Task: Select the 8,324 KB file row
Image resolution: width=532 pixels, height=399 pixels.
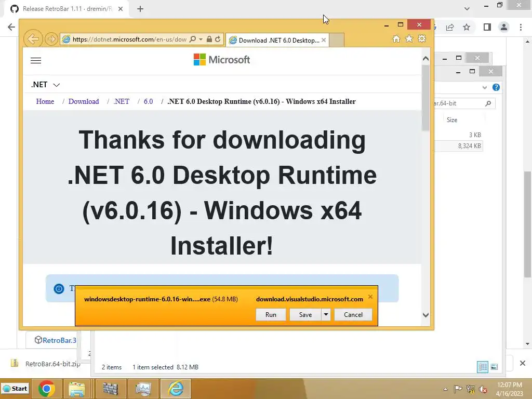Action: pos(459,146)
